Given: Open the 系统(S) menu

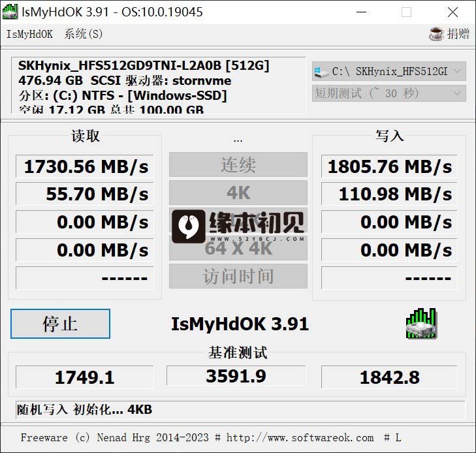Looking at the screenshot, I should click(x=83, y=34).
